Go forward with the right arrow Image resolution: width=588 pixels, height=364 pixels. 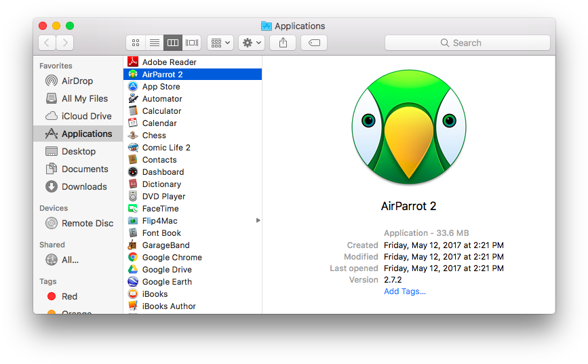65,43
